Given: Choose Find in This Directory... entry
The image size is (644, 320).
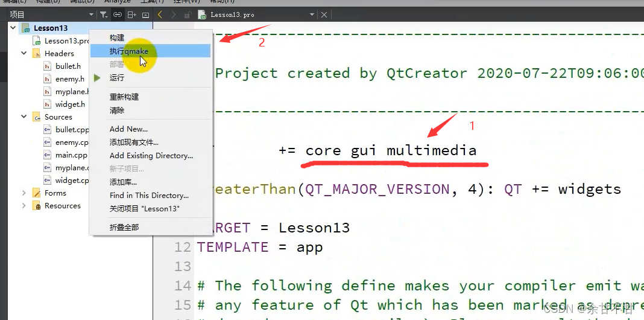Looking at the screenshot, I should point(150,196).
